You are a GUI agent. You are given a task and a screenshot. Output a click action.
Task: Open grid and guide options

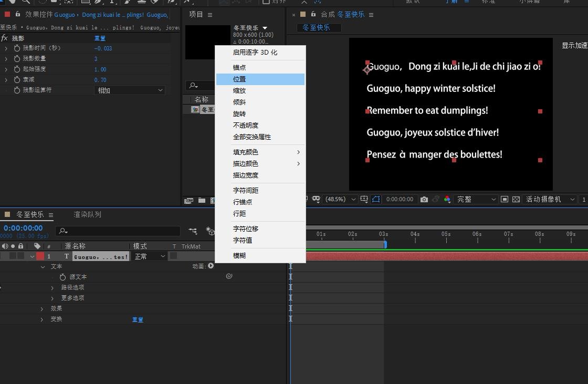364,199
